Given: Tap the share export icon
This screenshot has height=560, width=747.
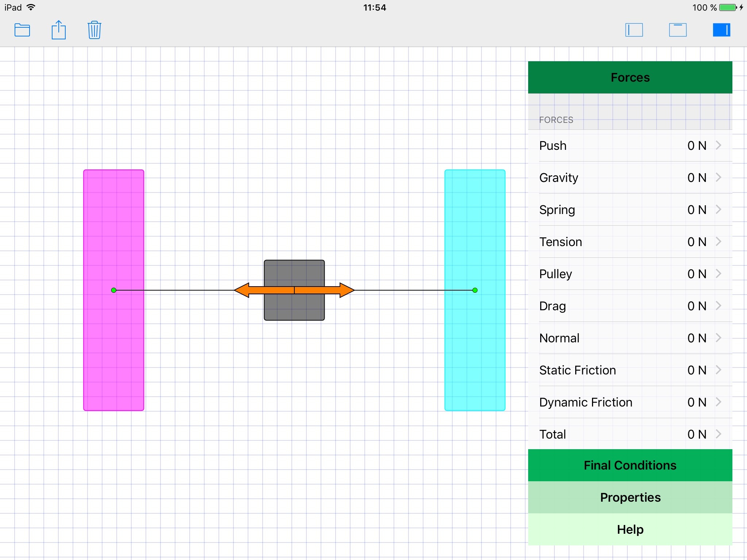Looking at the screenshot, I should pyautogui.click(x=58, y=30).
